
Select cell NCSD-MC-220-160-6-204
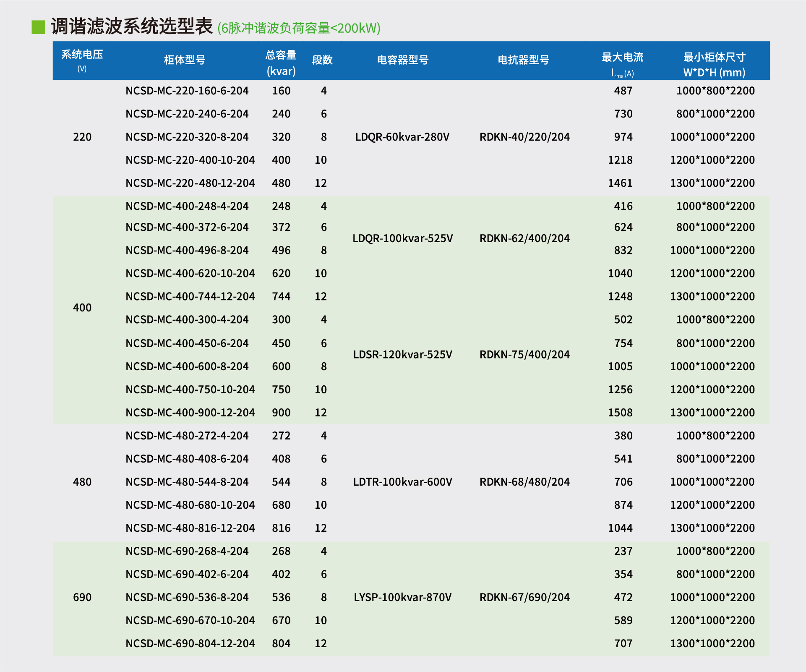click(x=187, y=91)
